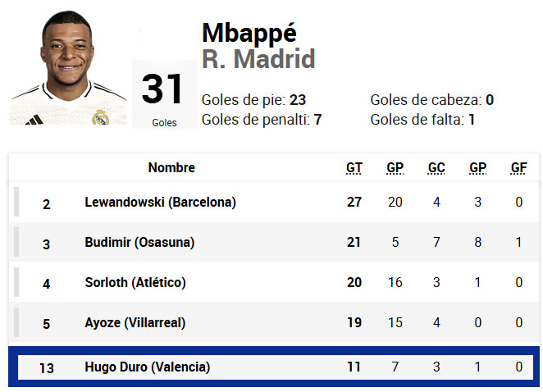Click the R. Madrid team name
The height and width of the screenshot is (392, 543).
[x=258, y=59]
